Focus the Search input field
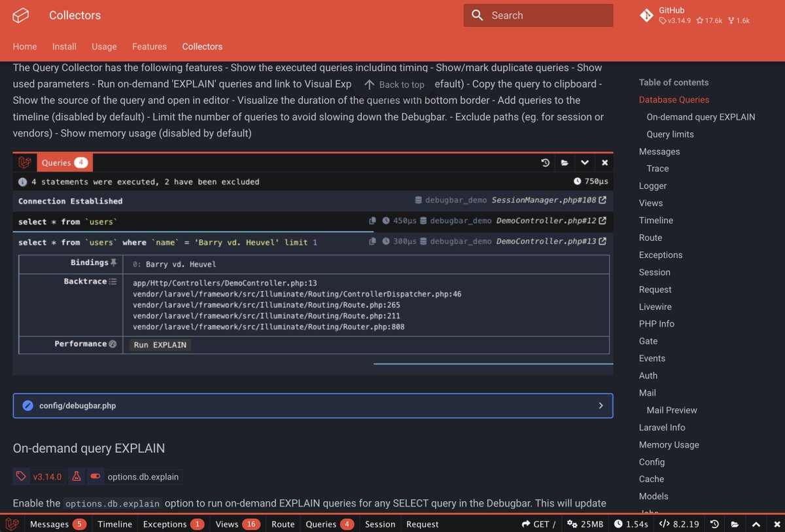This screenshot has width=785, height=532. [538, 15]
